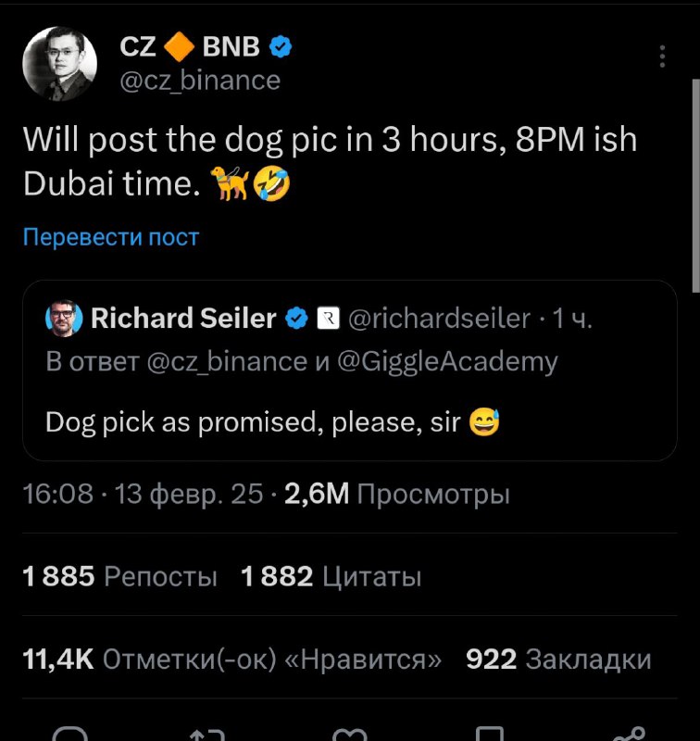This screenshot has height=741, width=700.
Task: Open the @richardseiler handle in the quote
Action: (x=439, y=318)
